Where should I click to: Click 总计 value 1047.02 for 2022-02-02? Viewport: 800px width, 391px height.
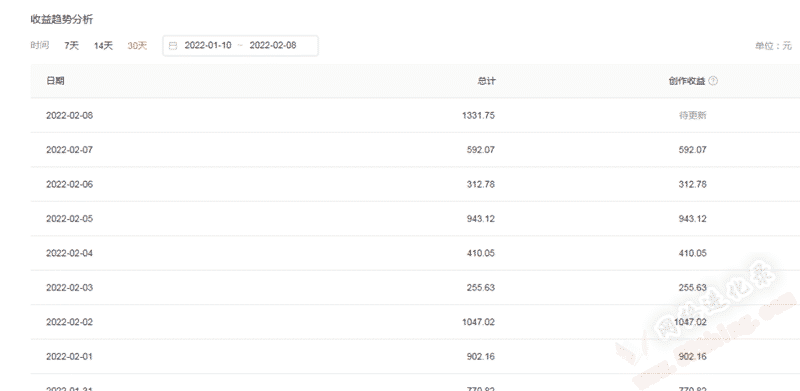(478, 322)
